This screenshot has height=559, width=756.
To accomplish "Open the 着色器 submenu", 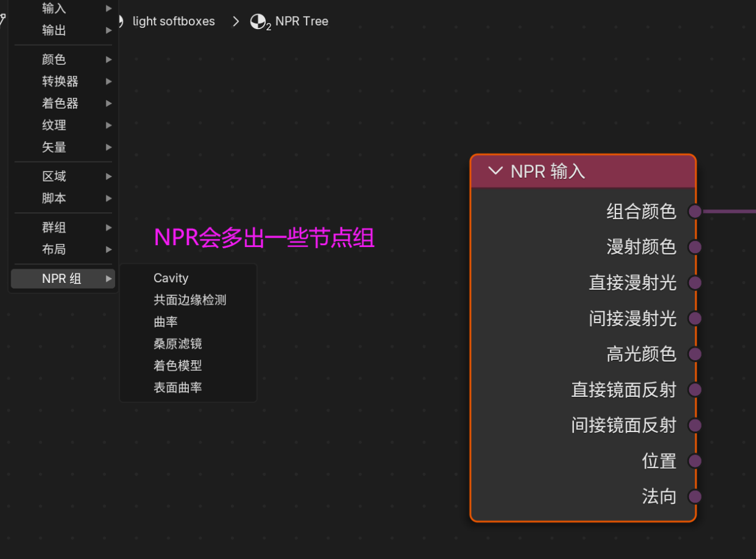I will tap(63, 103).
